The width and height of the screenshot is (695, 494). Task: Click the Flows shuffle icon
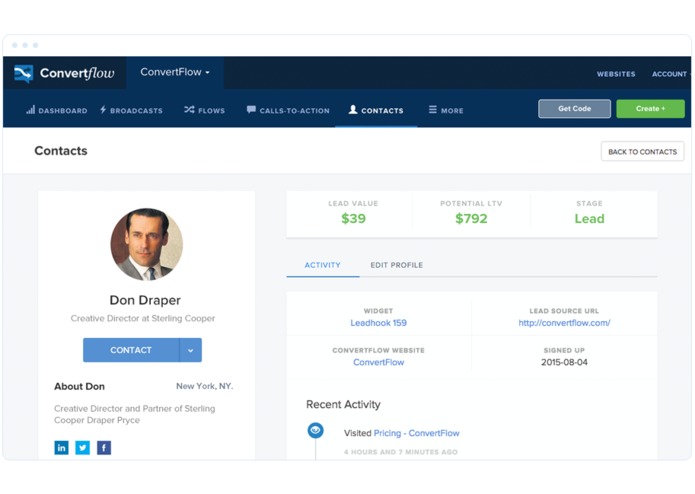pyautogui.click(x=189, y=109)
